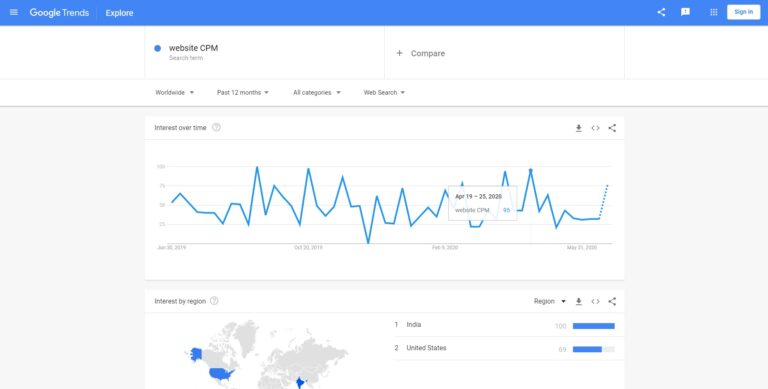Viewport: 768px width, 389px height.
Task: Open the Web Search type dropdown
Action: coord(384,93)
